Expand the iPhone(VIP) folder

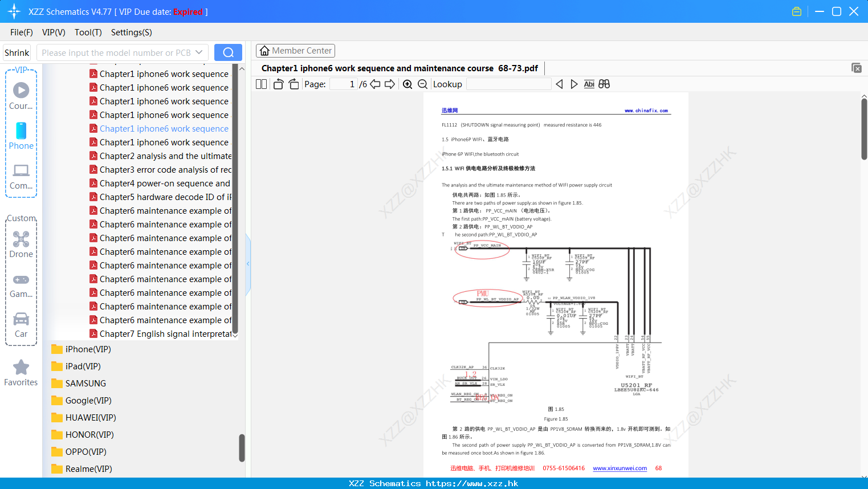pyautogui.click(x=81, y=349)
